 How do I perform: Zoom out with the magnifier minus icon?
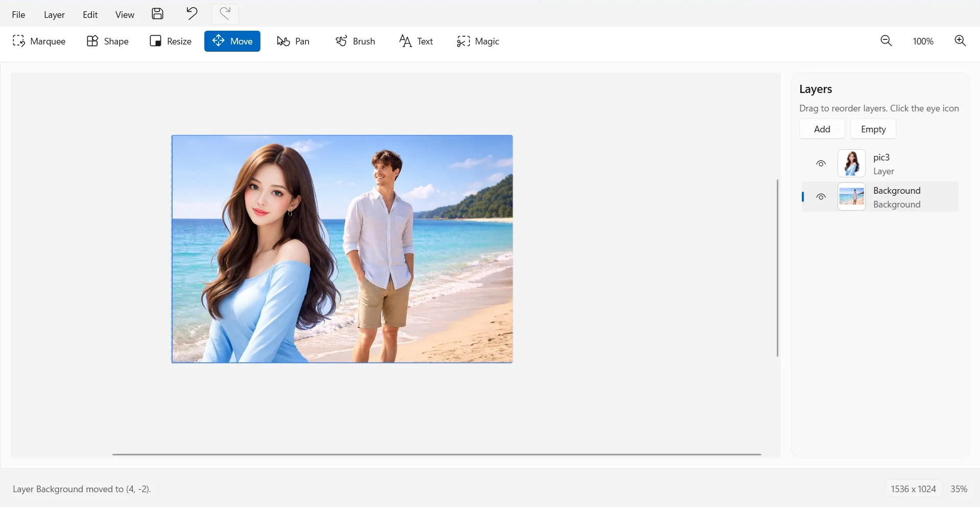pyautogui.click(x=886, y=41)
